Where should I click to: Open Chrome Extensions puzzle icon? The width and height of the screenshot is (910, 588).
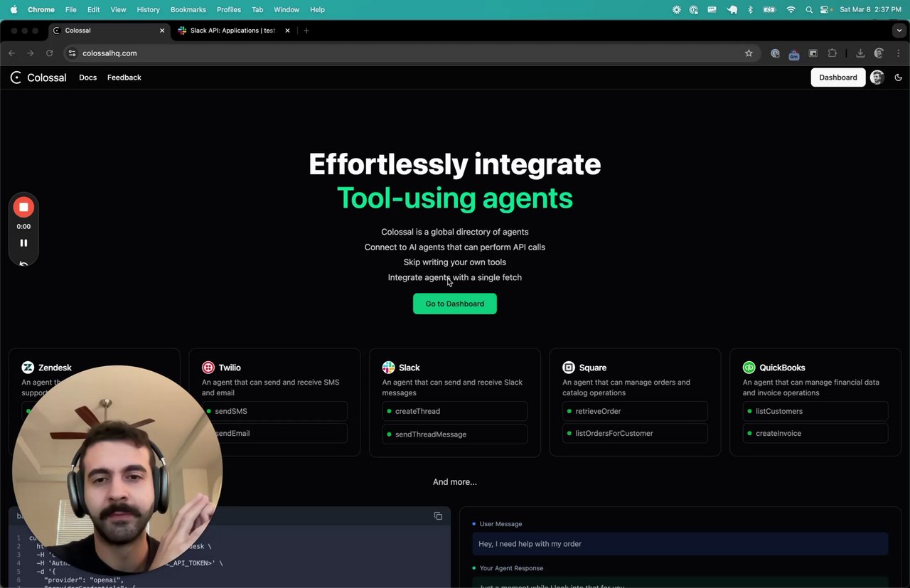(x=833, y=53)
